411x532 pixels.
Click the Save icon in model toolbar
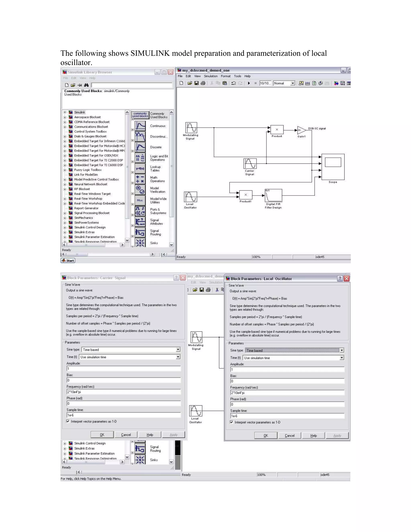196,83
